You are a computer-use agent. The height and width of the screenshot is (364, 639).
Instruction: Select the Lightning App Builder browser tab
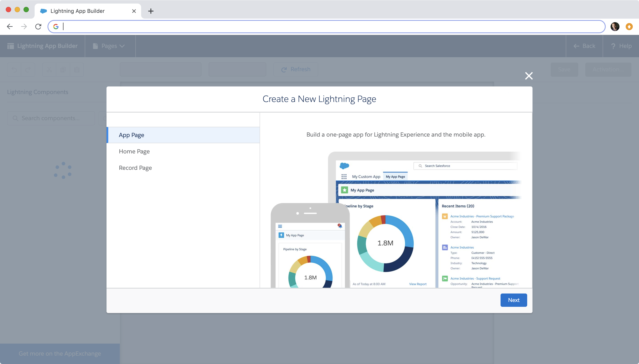click(88, 11)
